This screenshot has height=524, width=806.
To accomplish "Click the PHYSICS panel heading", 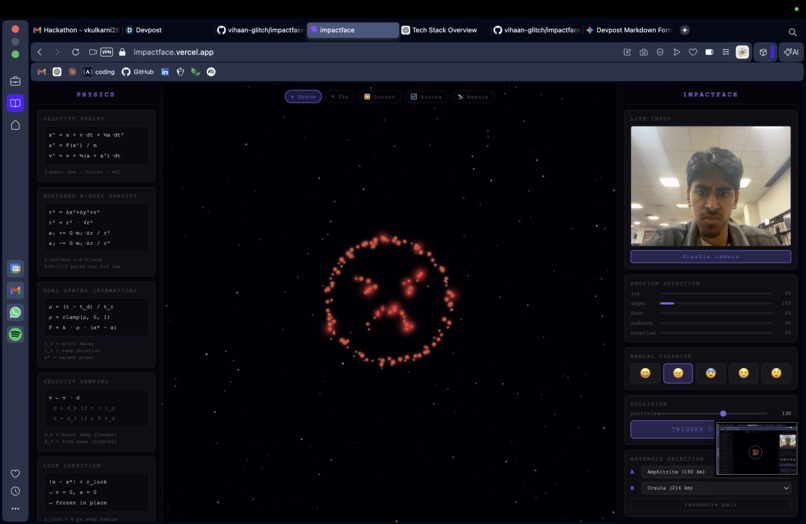I will [96, 95].
